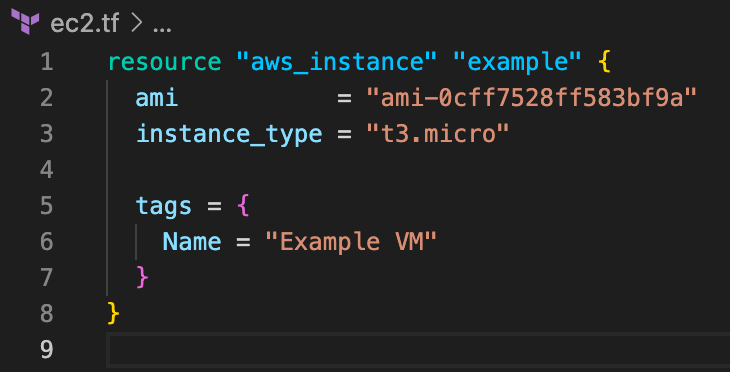Place cursor on empty line 9
730x372 pixels.
click(x=418, y=349)
